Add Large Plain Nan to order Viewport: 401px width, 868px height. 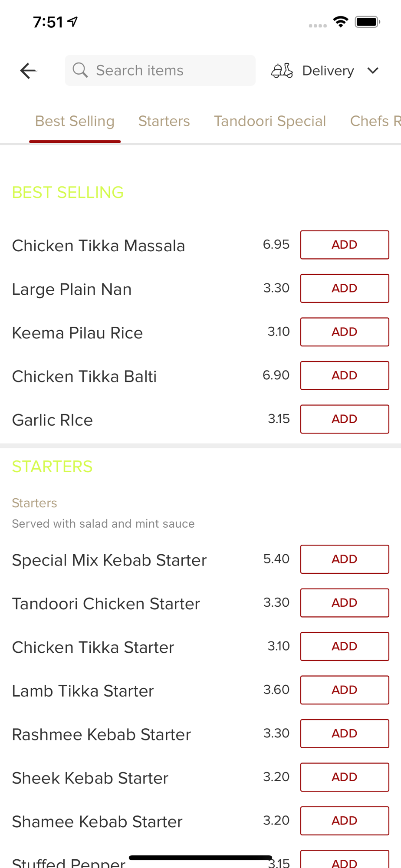(x=345, y=288)
